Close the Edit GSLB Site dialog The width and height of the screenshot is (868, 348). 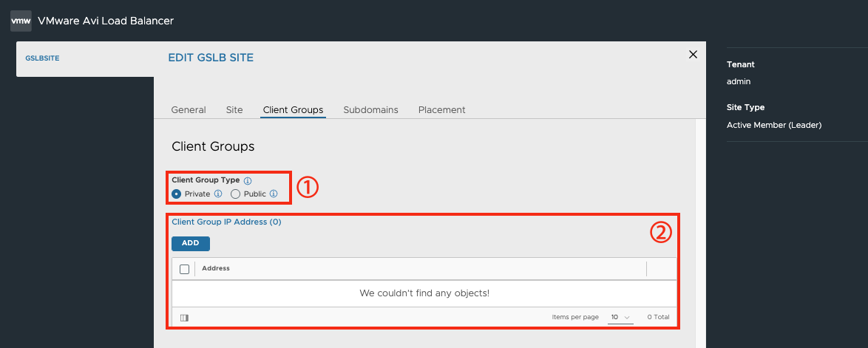pyautogui.click(x=693, y=54)
